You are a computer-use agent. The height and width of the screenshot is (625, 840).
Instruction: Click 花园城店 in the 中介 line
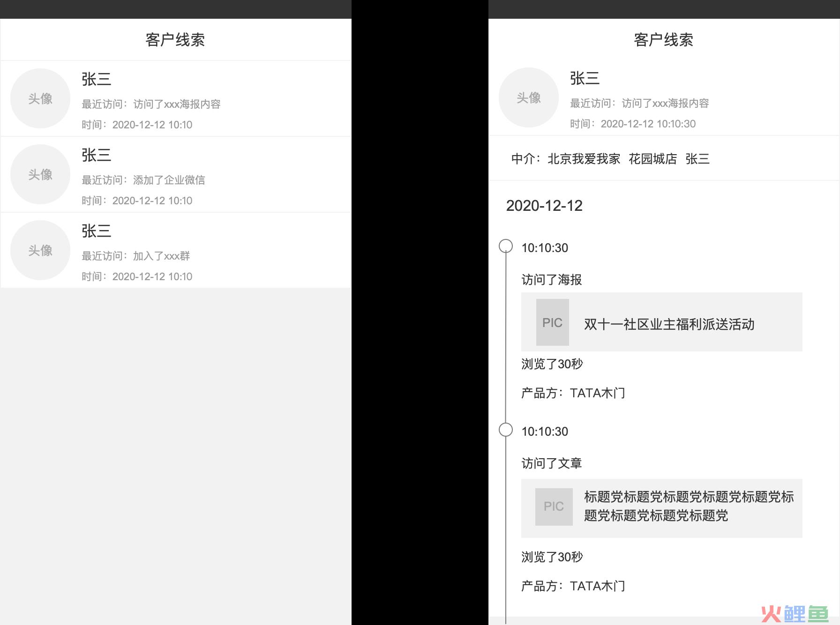[x=653, y=159]
